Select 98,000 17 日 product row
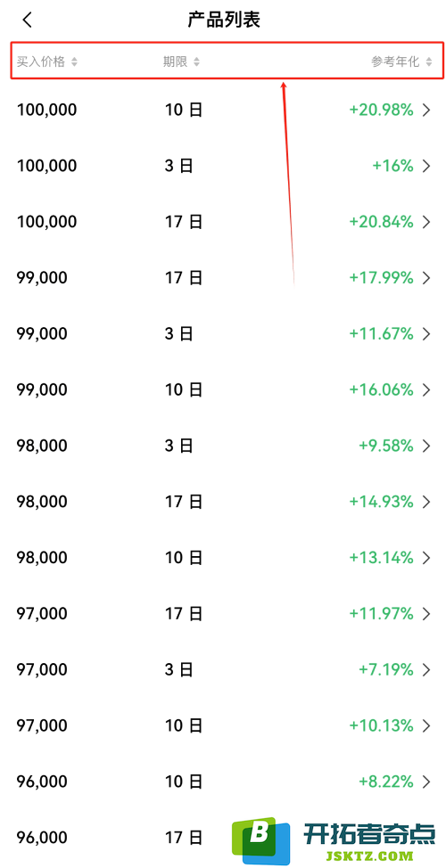The height and width of the screenshot is (868, 446). point(223,502)
